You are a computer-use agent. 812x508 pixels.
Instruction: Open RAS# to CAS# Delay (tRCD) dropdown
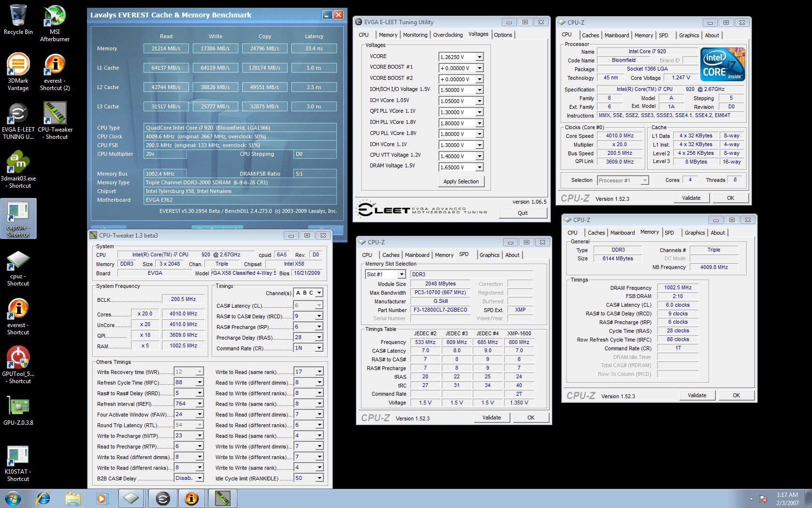click(x=319, y=316)
